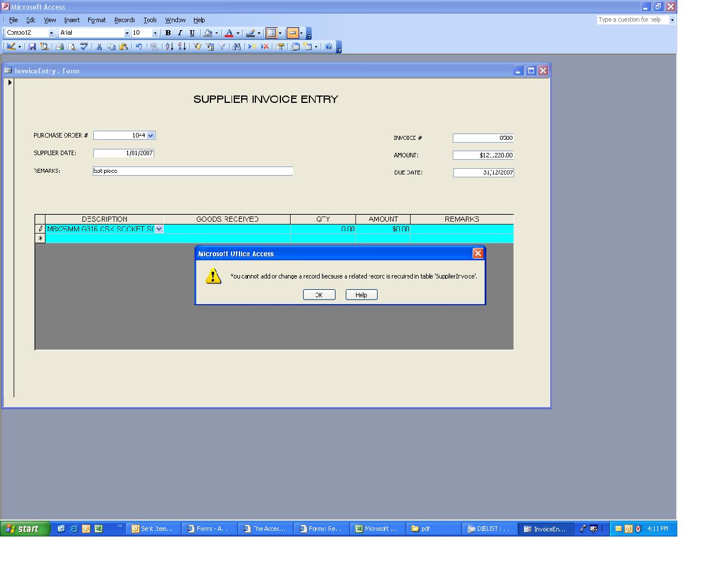Click the Print toolbar icon

[x=59, y=47]
